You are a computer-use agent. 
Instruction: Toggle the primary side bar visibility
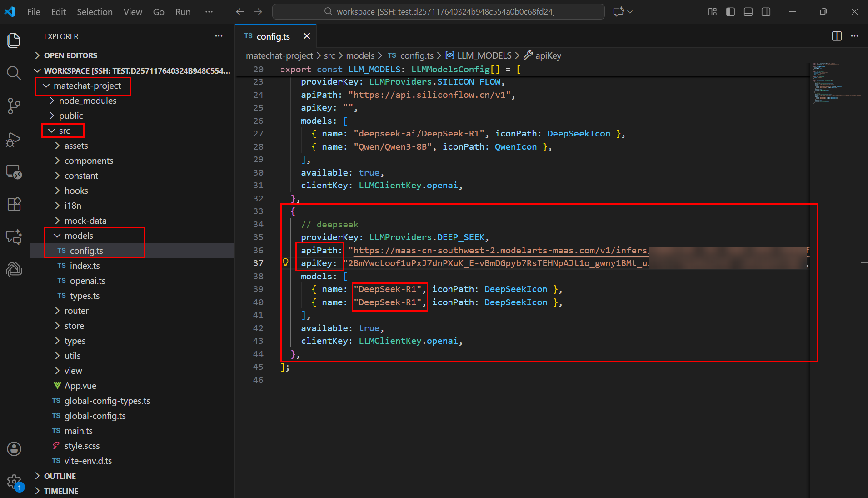(730, 12)
